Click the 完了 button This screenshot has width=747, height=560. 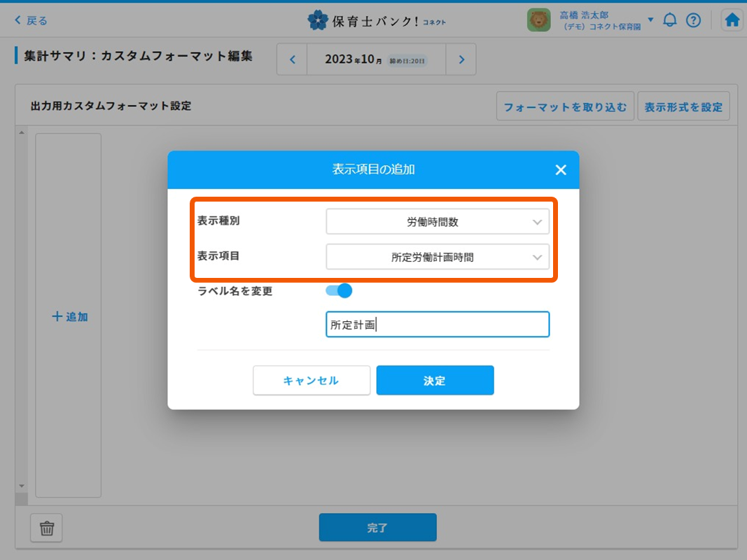point(377,528)
